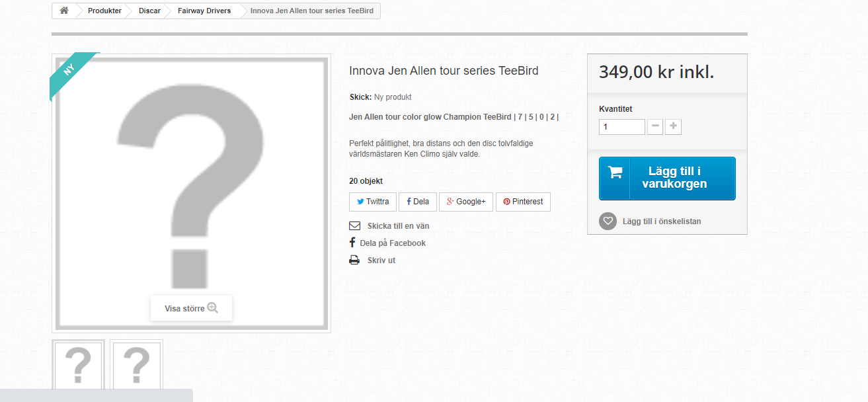Click Dela på Facebook link
This screenshot has width=868, height=402.
coord(393,243)
